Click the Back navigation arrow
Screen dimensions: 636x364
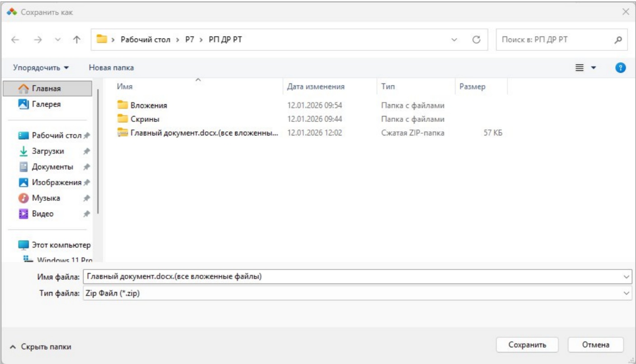(x=15, y=40)
